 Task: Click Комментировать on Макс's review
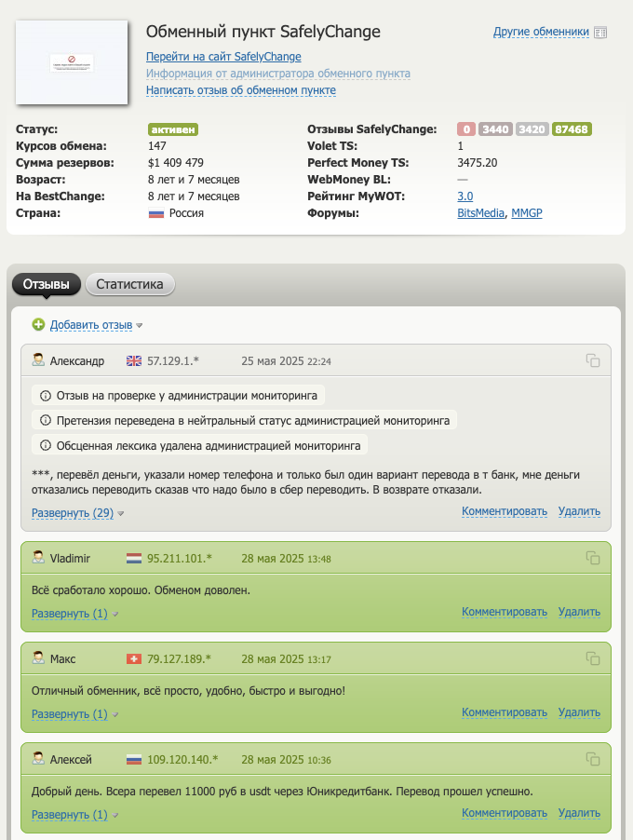(504, 712)
